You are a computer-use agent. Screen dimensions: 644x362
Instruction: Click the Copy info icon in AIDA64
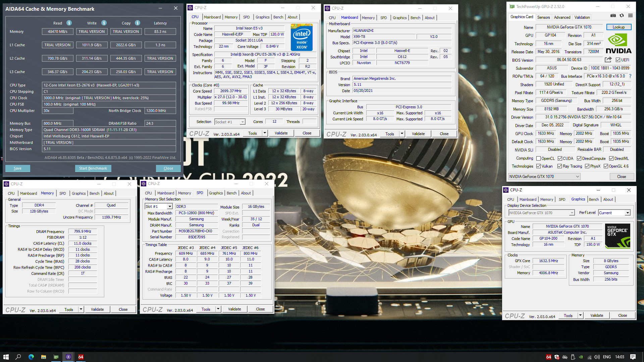coord(138,23)
